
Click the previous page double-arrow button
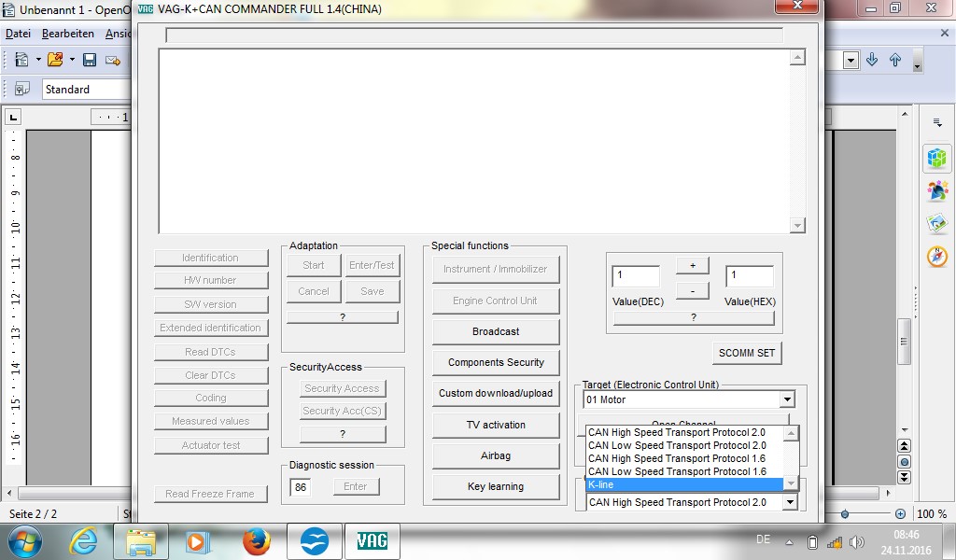(905, 446)
